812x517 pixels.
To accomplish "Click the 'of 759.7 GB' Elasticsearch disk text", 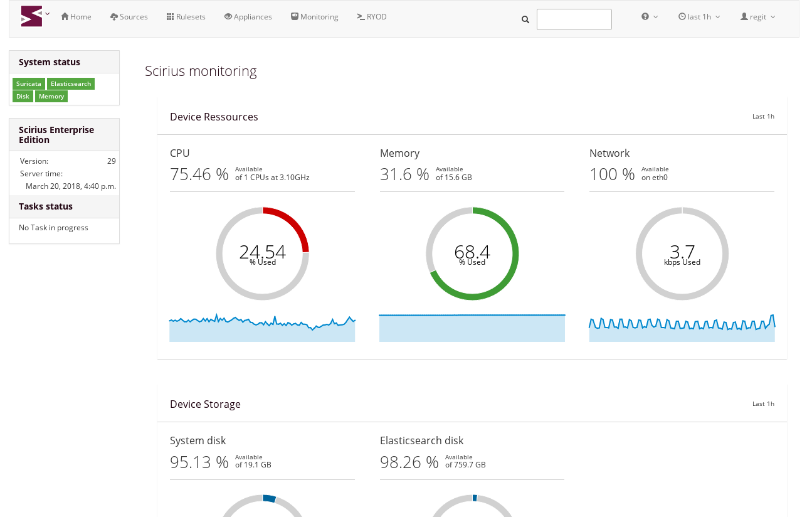I will 465,465.
